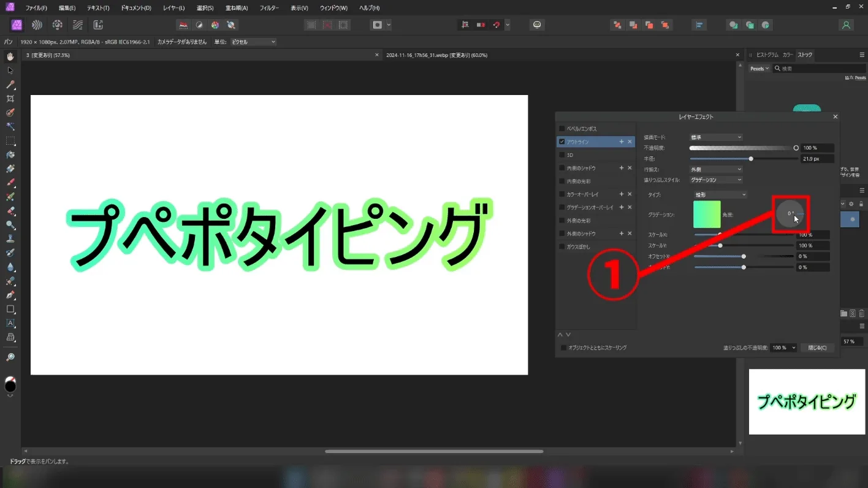The width and height of the screenshot is (868, 488).
Task: Click the auto colors wheel icon
Action: pos(215,25)
